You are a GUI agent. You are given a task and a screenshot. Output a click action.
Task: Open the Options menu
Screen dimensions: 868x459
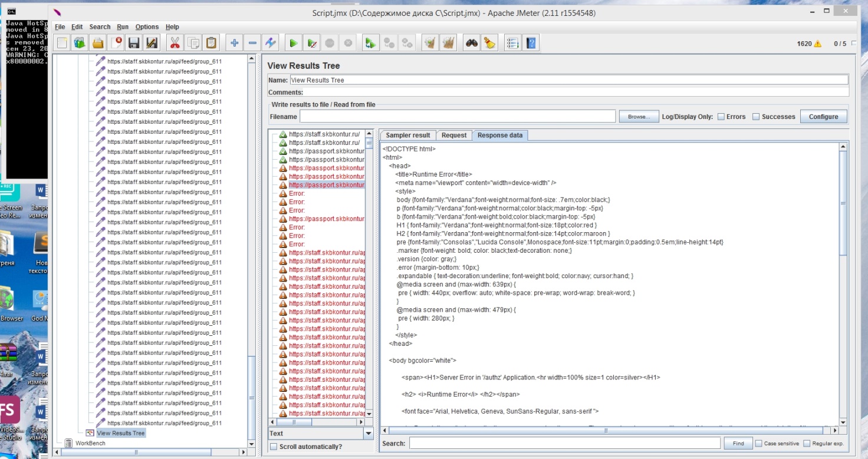[x=147, y=27]
